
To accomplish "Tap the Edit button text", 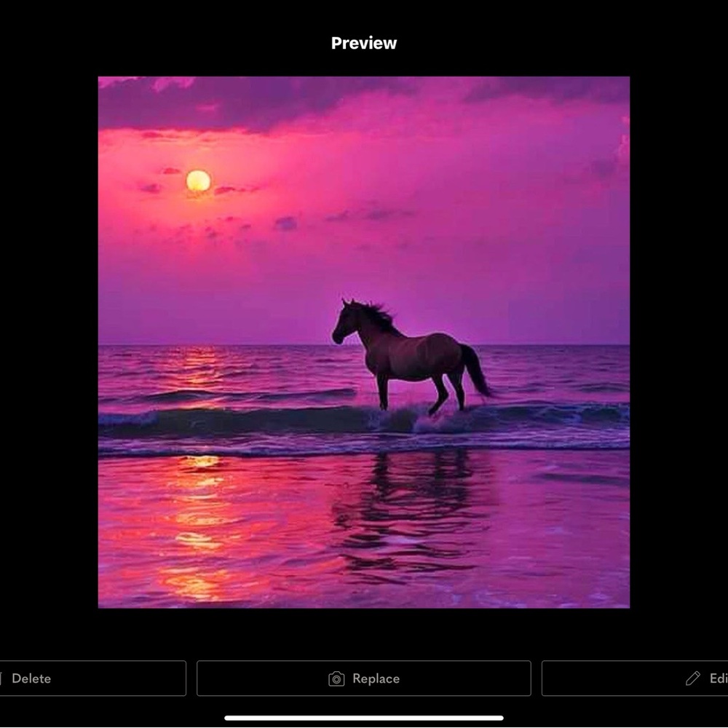I will click(718, 678).
